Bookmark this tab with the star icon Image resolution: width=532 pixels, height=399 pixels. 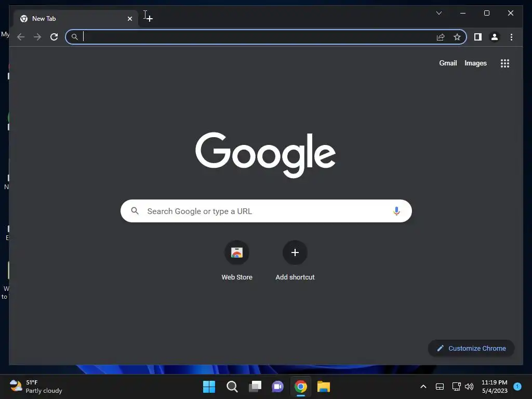pos(457,37)
